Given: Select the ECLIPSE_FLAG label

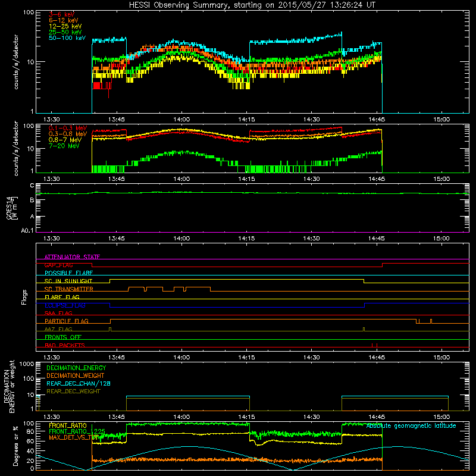Looking at the screenshot, I should [65, 305].
